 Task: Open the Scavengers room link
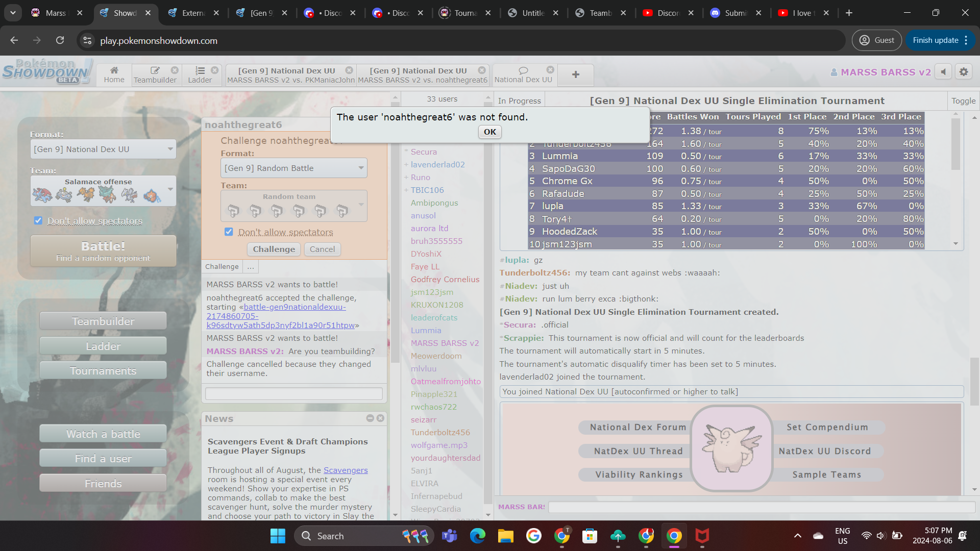coord(346,470)
